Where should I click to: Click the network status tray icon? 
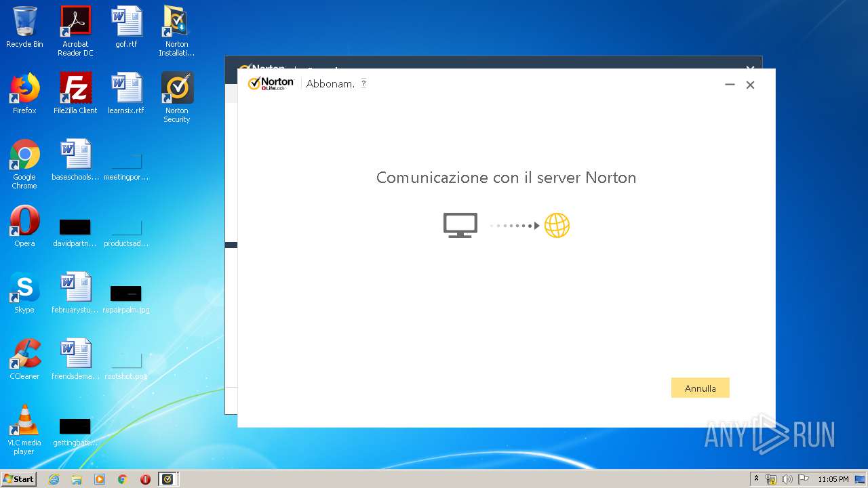coord(771,479)
